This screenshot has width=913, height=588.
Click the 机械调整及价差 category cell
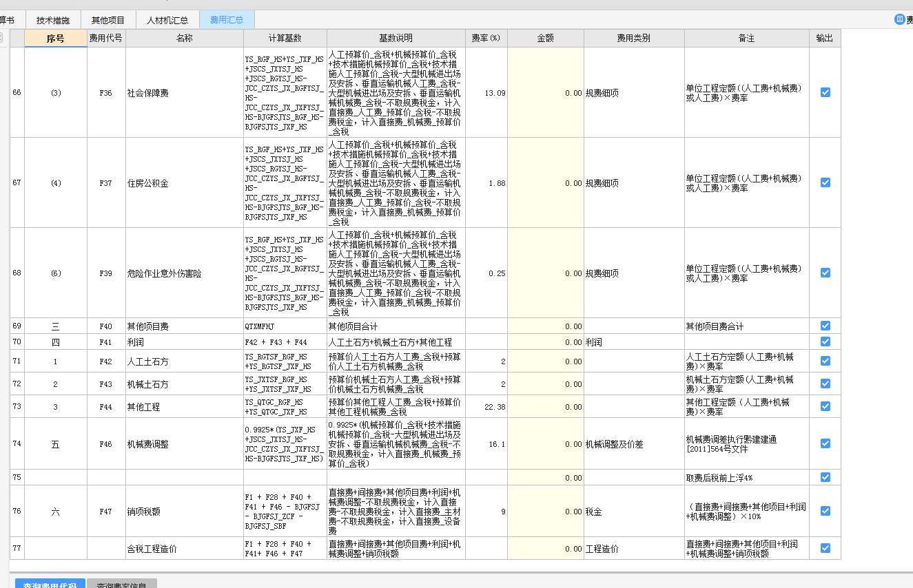[634, 443]
